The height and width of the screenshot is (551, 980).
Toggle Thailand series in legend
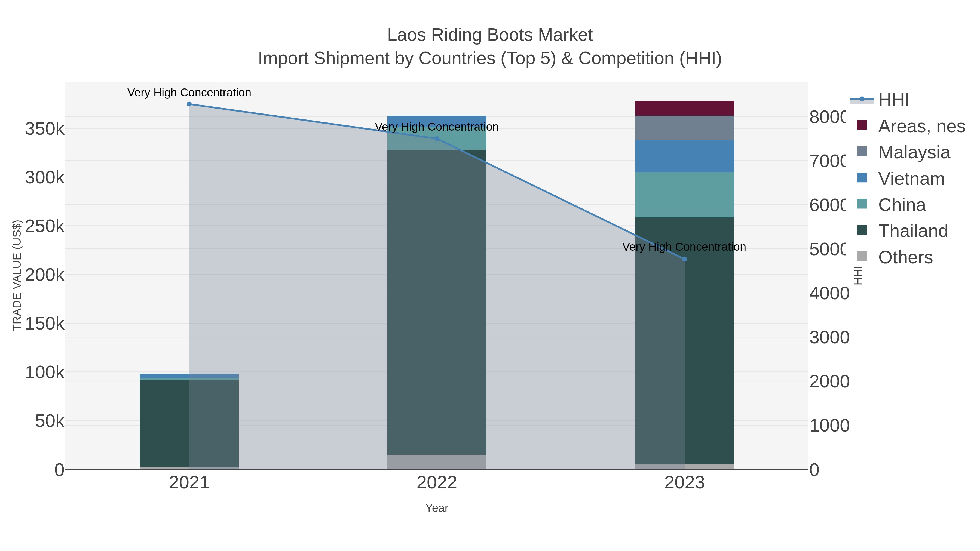[x=902, y=231]
